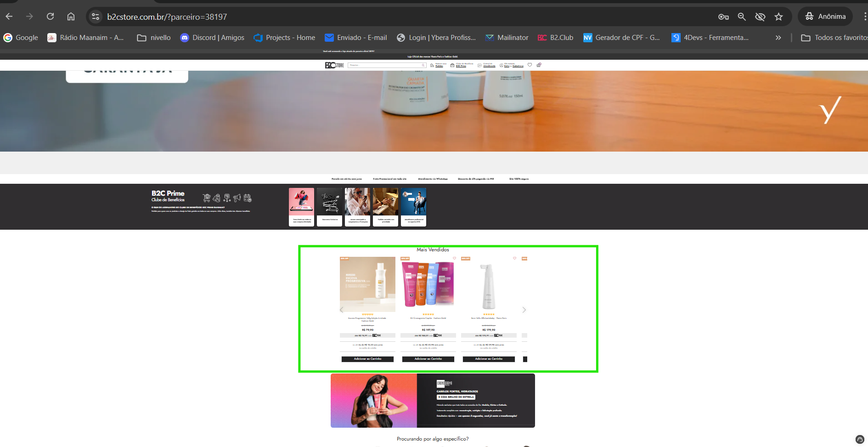Screen dimensions: 868x447
Task: Click the Procurando por algo específico? text
Action: [x=433, y=439]
